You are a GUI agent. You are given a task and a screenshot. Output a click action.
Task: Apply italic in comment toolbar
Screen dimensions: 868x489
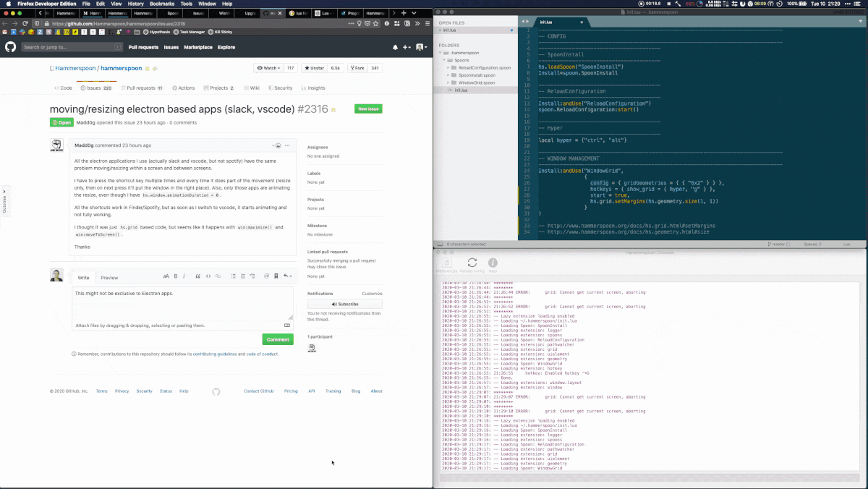tap(184, 276)
